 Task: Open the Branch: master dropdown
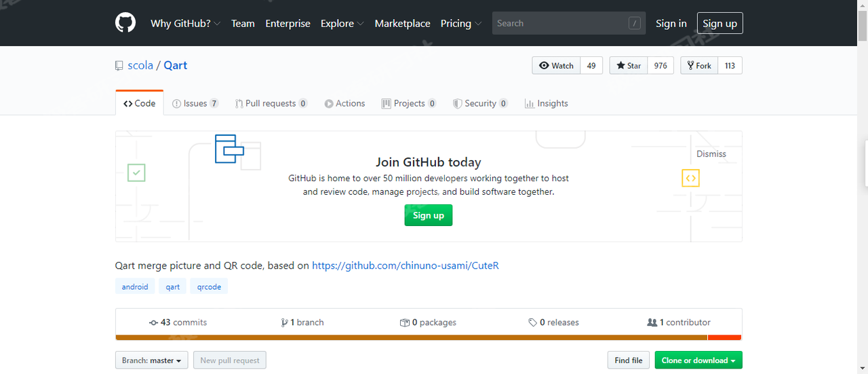click(x=152, y=360)
